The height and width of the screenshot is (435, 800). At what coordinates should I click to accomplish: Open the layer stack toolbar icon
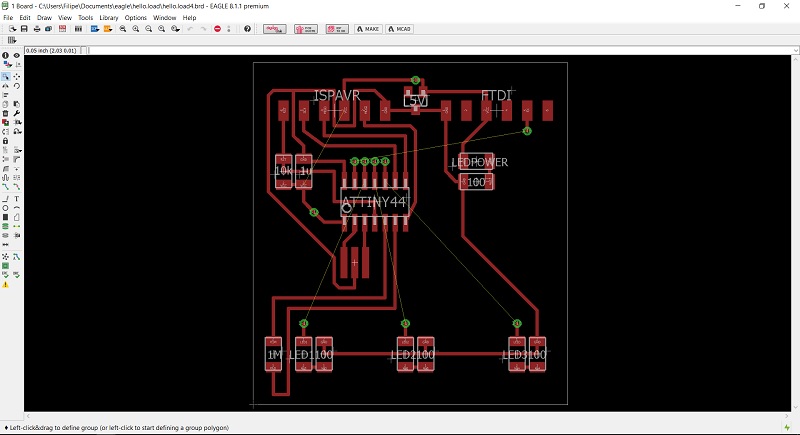click(78, 29)
